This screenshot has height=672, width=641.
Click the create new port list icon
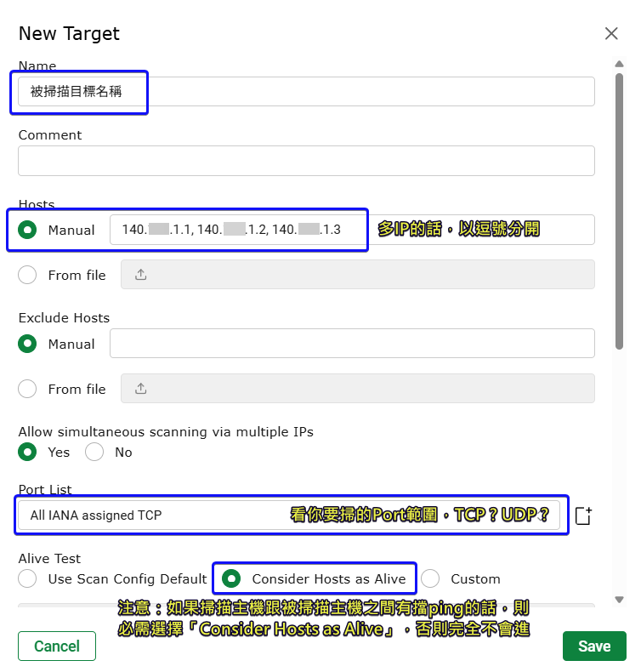point(583,515)
